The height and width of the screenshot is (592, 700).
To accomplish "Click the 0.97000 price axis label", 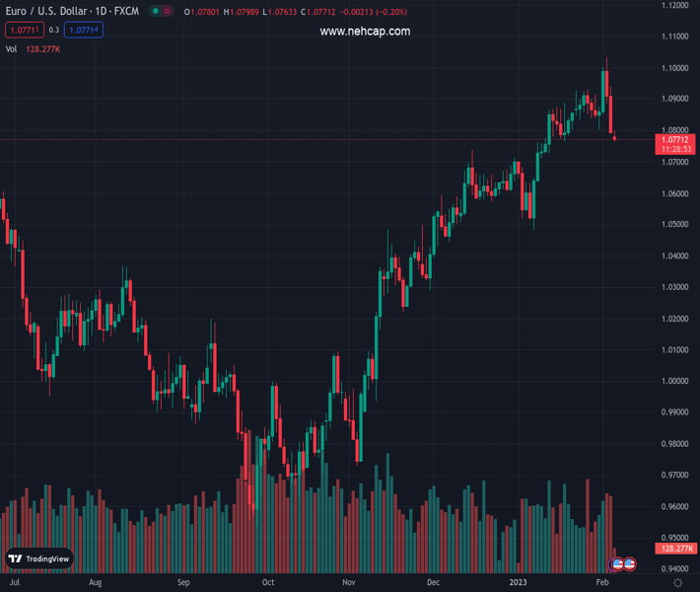I will 675,475.
